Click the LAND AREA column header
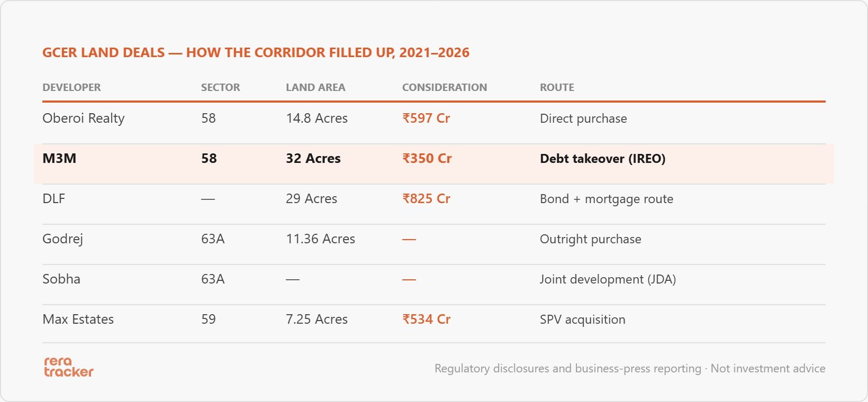The height and width of the screenshot is (402, 868). 315,87
